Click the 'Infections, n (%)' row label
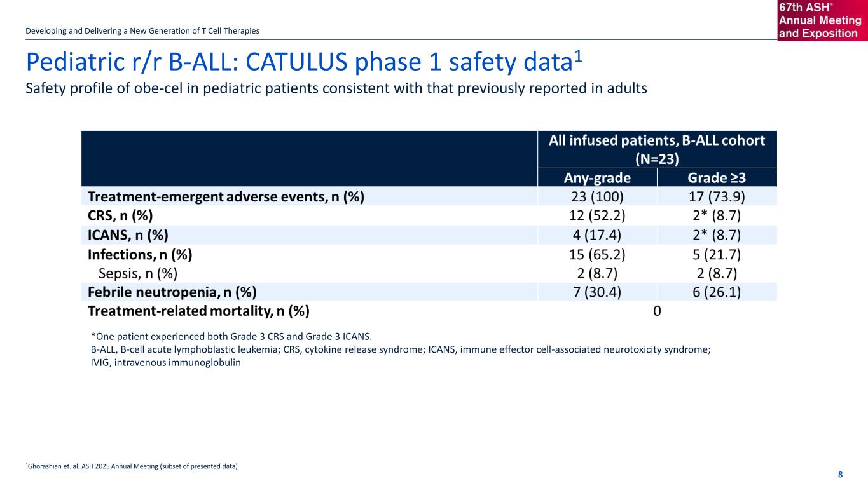Screen dimensions: 868x488 coord(140,254)
